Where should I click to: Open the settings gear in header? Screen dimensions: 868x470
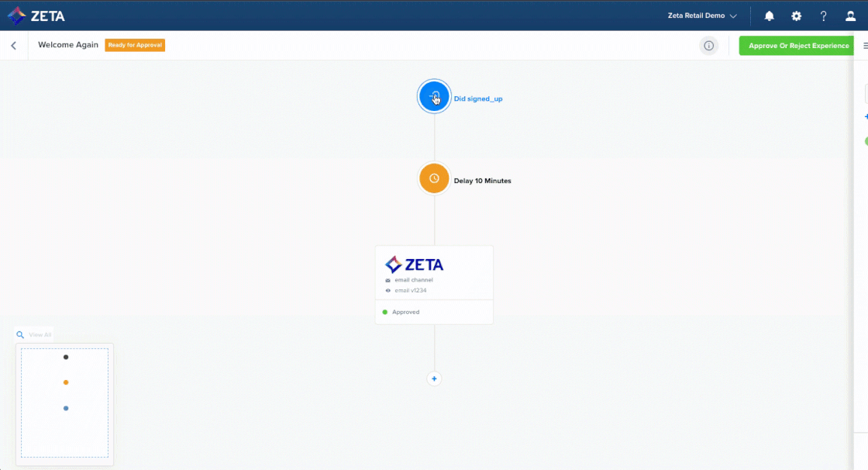click(x=796, y=16)
